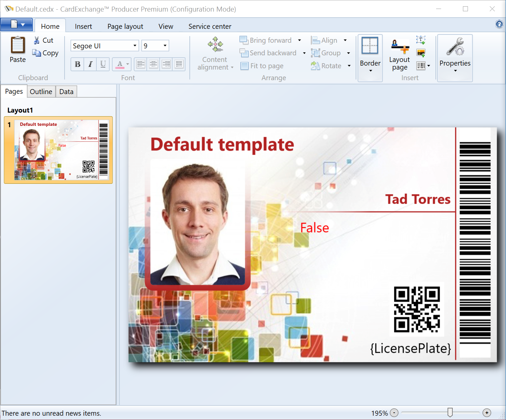The width and height of the screenshot is (506, 420).
Task: Open Content alignment menu
Action: (215, 54)
